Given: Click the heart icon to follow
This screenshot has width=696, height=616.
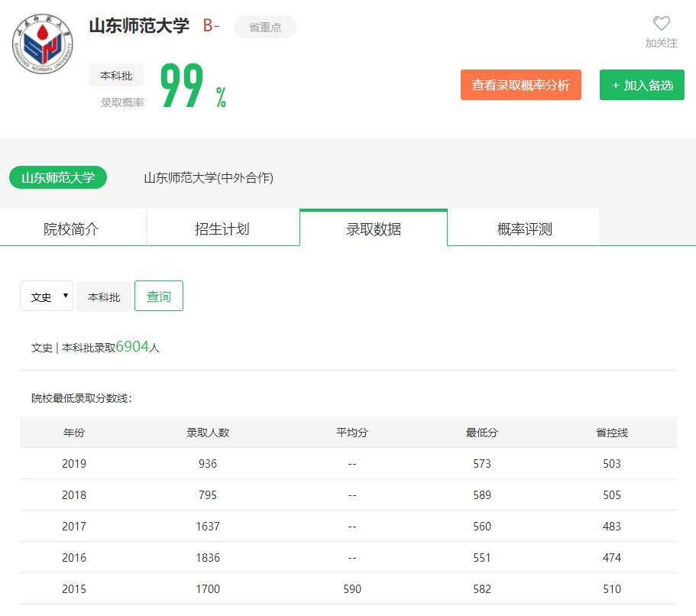Looking at the screenshot, I should [x=662, y=23].
